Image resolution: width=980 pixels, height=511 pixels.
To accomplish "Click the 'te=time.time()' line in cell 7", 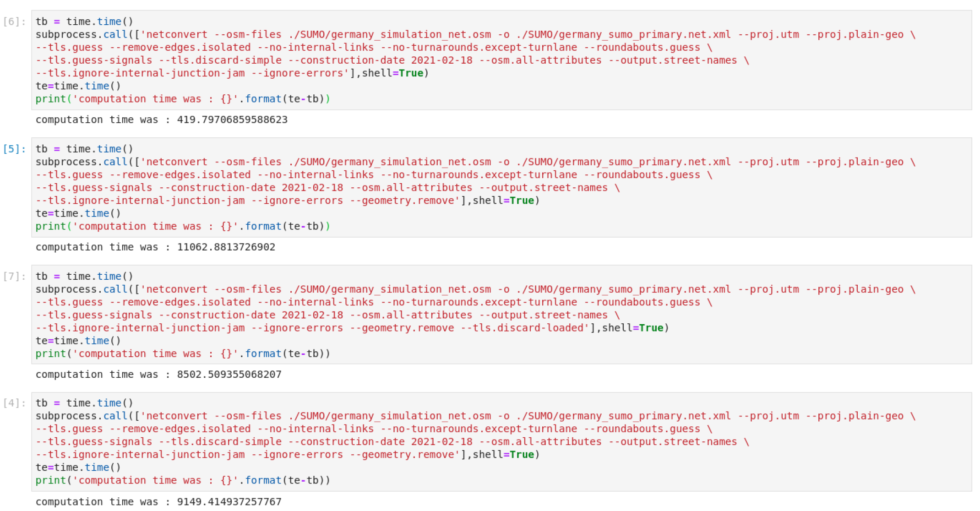I will 78,341.
